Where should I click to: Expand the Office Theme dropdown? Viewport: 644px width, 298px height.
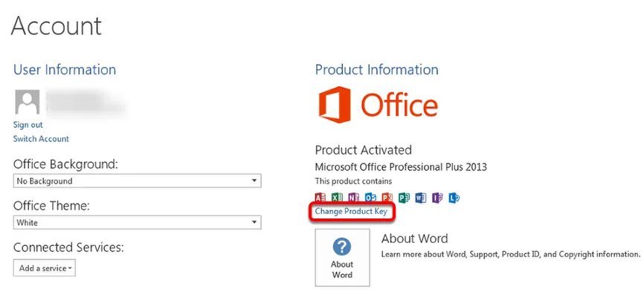[x=138, y=222]
